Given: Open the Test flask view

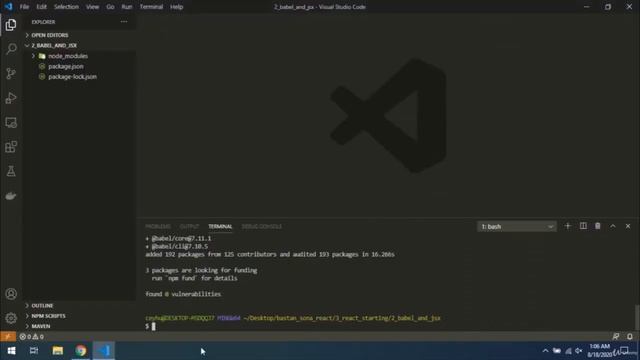Looking at the screenshot, I should [11, 171].
